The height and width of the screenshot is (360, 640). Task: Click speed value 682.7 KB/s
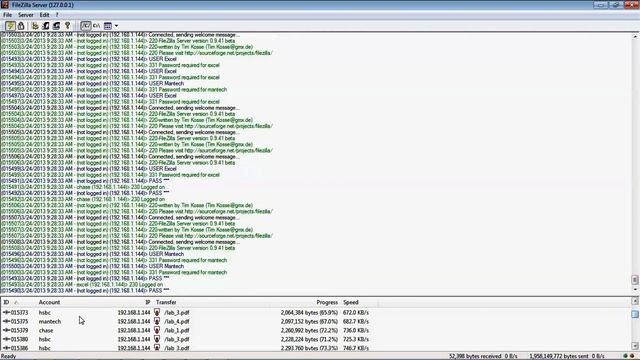pyautogui.click(x=356, y=322)
